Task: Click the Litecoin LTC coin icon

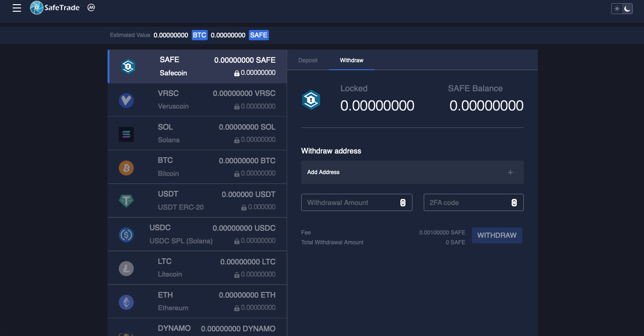Action: tap(126, 268)
